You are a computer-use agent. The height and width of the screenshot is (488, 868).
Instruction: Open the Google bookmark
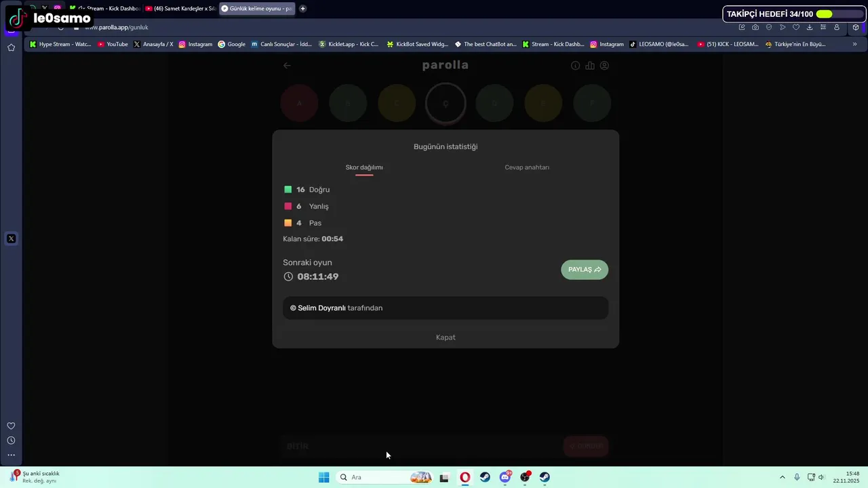(231, 44)
